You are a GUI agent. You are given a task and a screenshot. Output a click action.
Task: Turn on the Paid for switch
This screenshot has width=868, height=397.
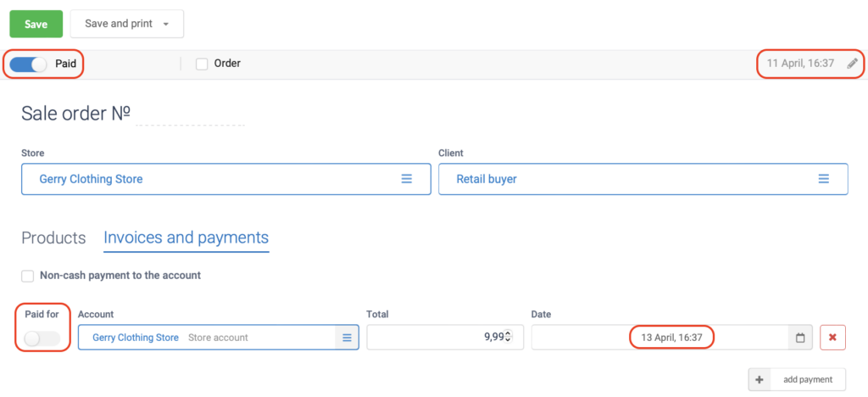(x=42, y=338)
